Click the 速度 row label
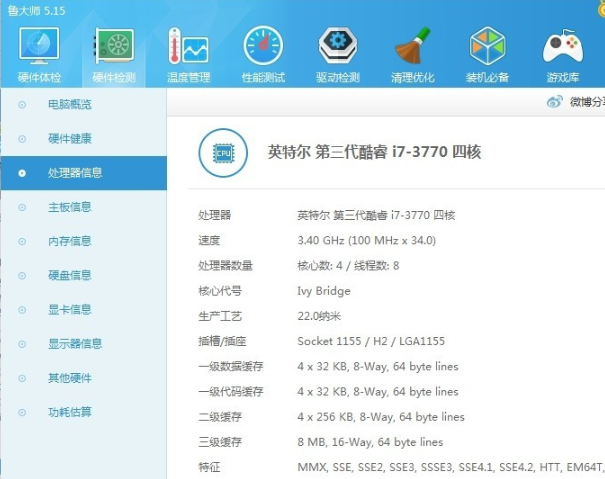Viewport: 605px width, 479px height. tap(209, 240)
